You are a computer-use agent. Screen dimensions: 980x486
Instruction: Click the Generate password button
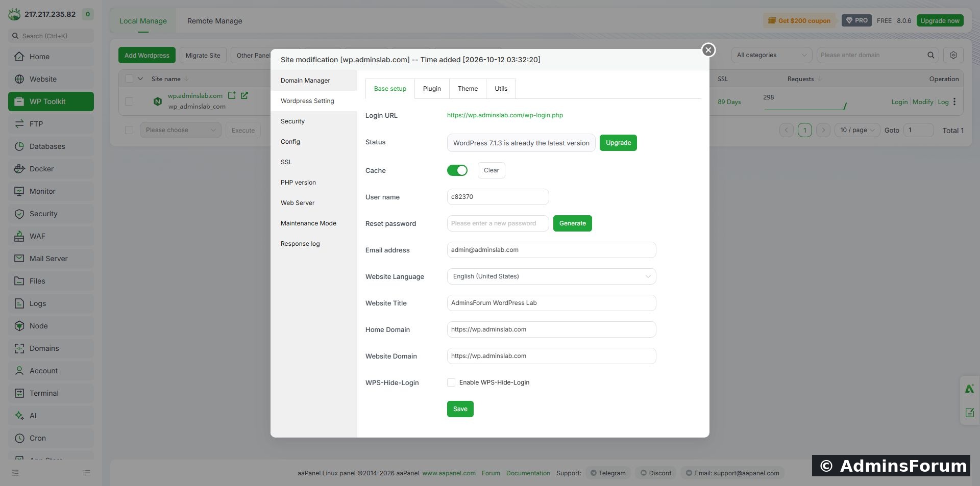click(572, 223)
